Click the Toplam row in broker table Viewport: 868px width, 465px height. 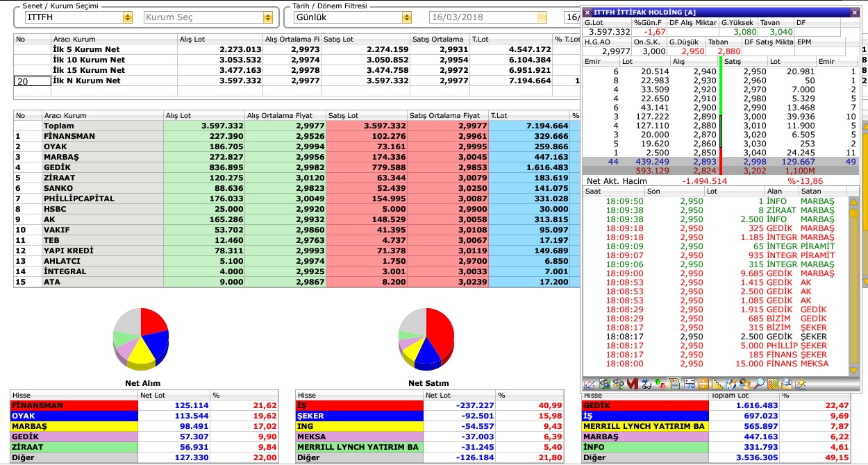pos(297,126)
